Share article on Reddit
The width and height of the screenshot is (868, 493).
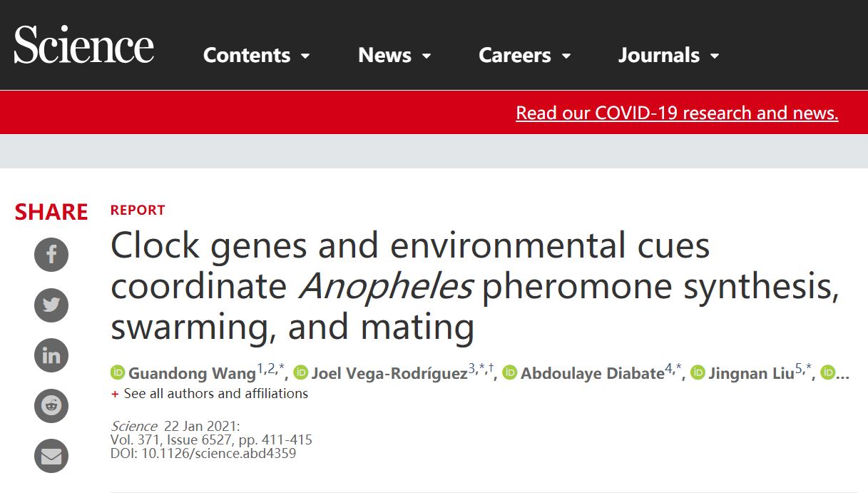[51, 406]
